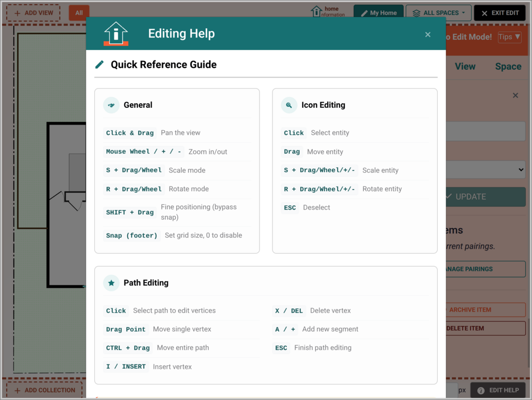
Task: Click the 'S + Drag/Wheel' Scale mode shortcut
Action: point(134,170)
